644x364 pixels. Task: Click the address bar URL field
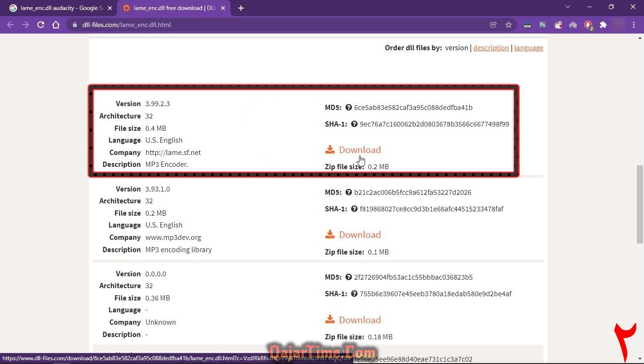pos(279,25)
